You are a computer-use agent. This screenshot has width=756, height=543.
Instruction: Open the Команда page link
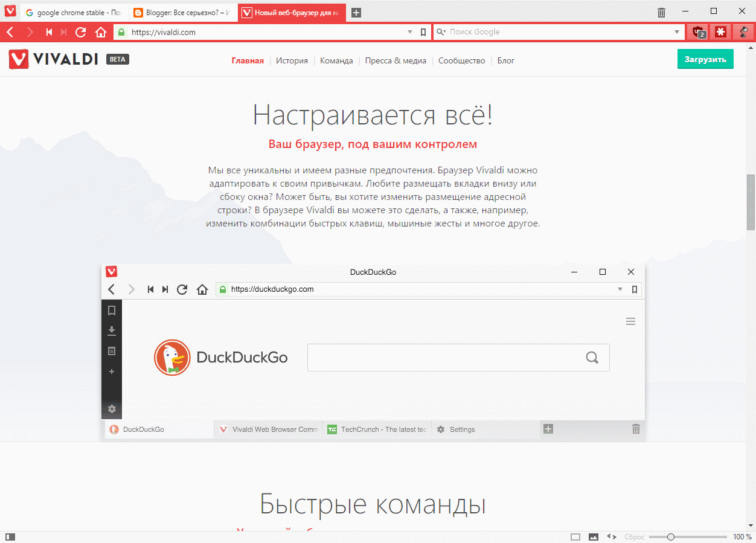336,60
